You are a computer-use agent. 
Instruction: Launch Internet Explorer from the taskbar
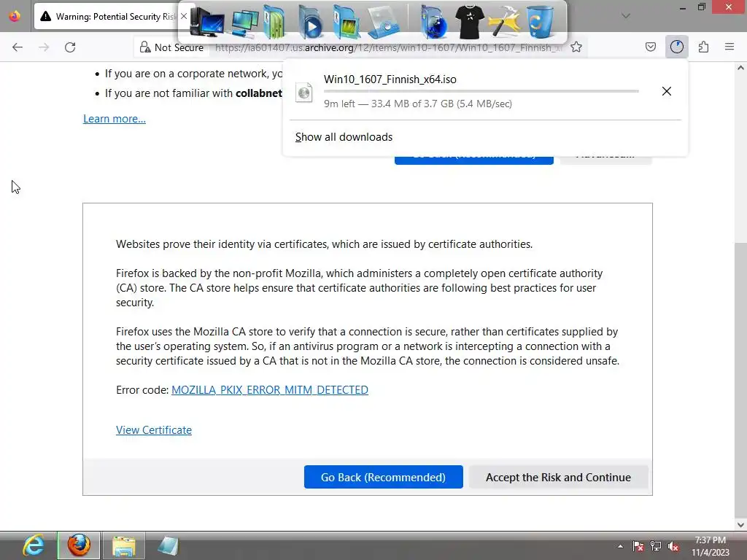(x=34, y=545)
